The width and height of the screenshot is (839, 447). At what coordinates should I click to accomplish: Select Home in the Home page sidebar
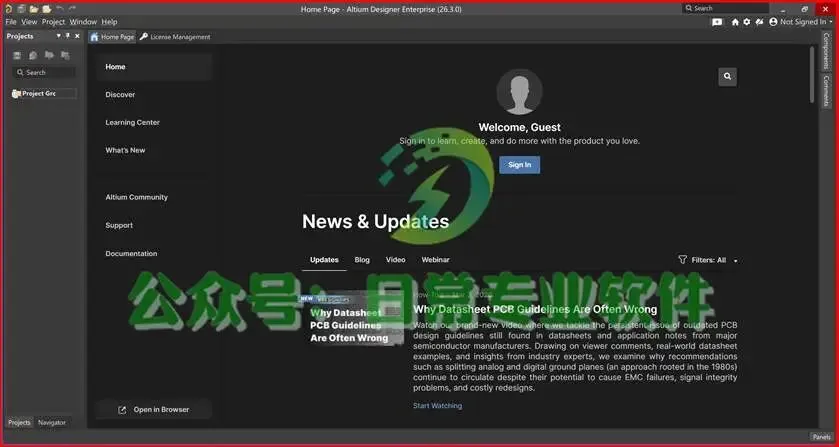[155, 67]
